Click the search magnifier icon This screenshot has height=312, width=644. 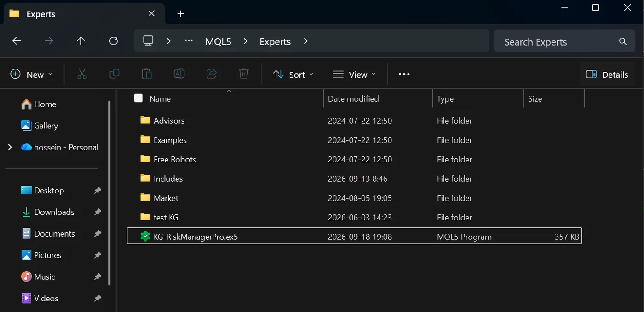pos(623,41)
